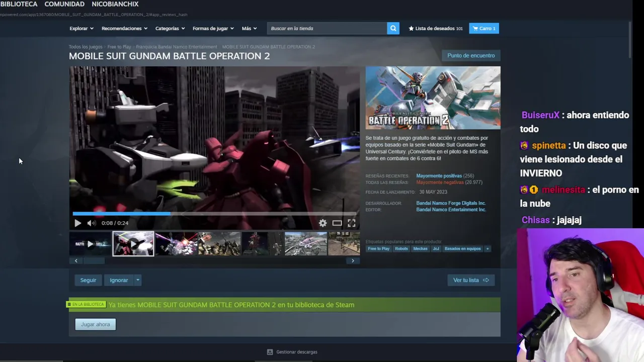Expand the Ignorar options arrow
This screenshot has height=362, width=644.
click(137, 280)
